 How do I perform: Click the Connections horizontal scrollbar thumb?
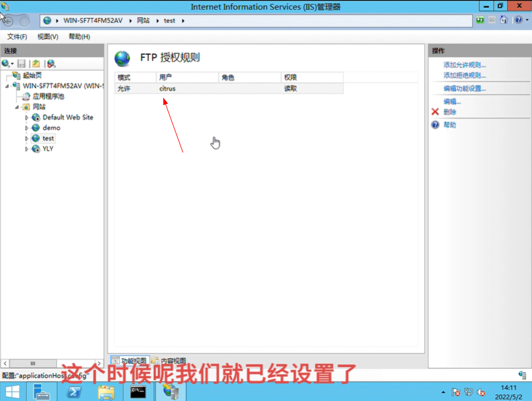click(33, 363)
